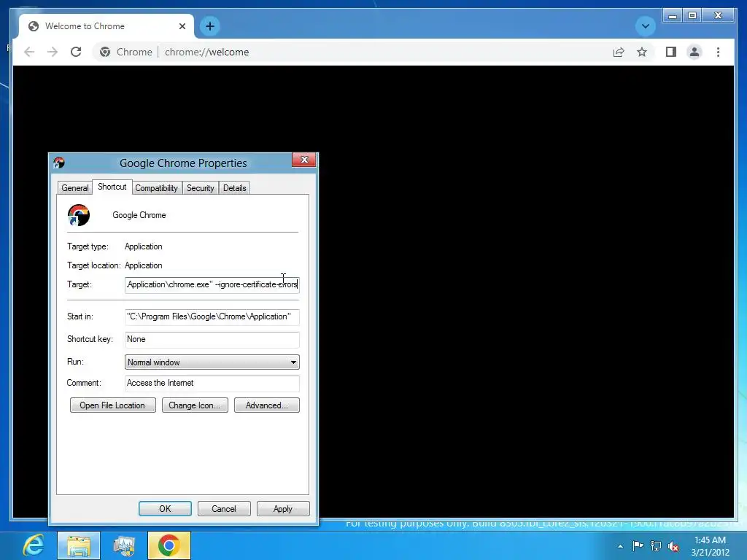
Task: Click the Target location Application value text
Action: click(144, 265)
